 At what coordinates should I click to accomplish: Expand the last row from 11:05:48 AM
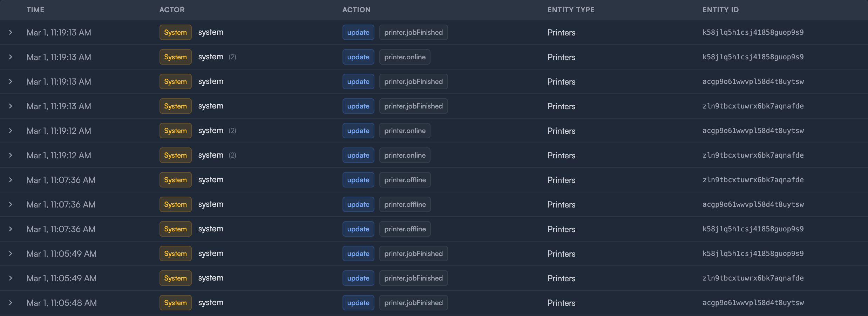coord(10,303)
